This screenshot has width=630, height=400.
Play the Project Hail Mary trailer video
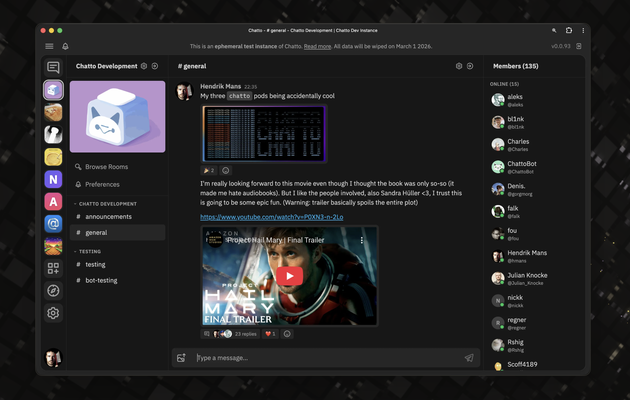pos(289,276)
